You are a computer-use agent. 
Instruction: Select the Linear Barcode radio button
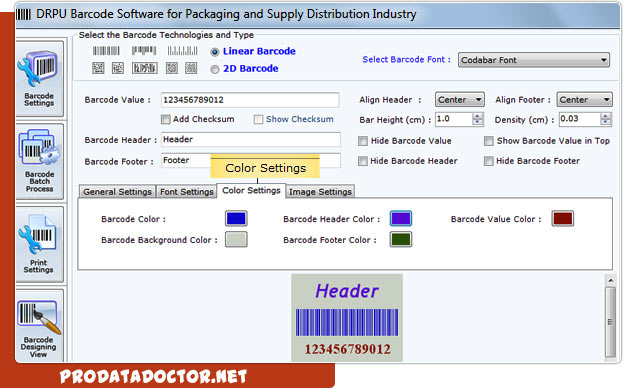click(x=215, y=52)
